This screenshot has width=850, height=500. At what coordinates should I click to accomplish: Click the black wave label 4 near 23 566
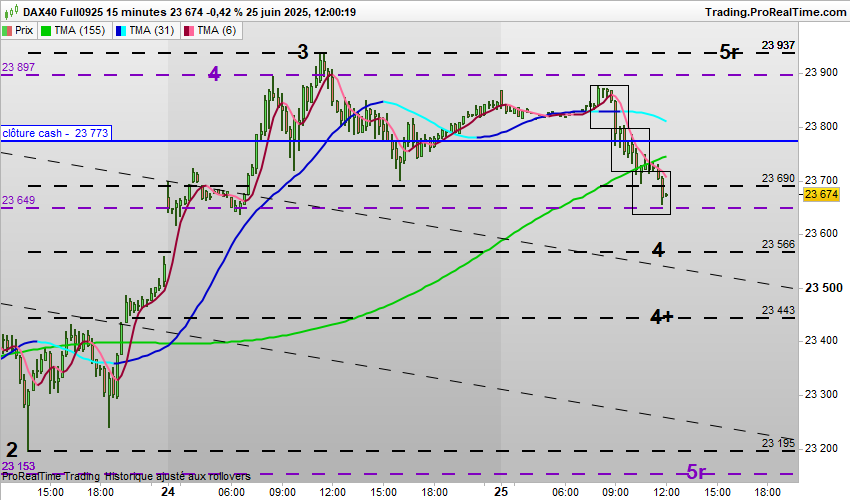658,250
